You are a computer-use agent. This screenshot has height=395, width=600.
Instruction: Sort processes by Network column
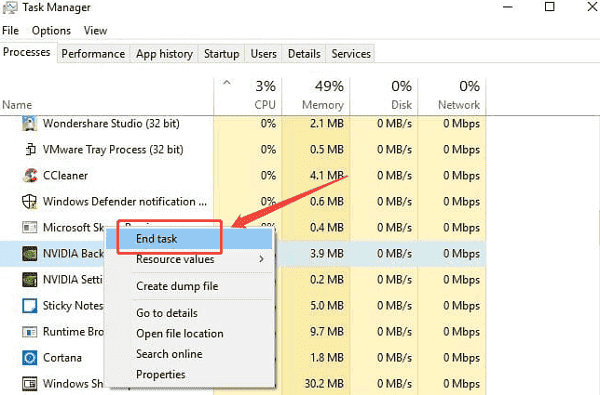452,96
